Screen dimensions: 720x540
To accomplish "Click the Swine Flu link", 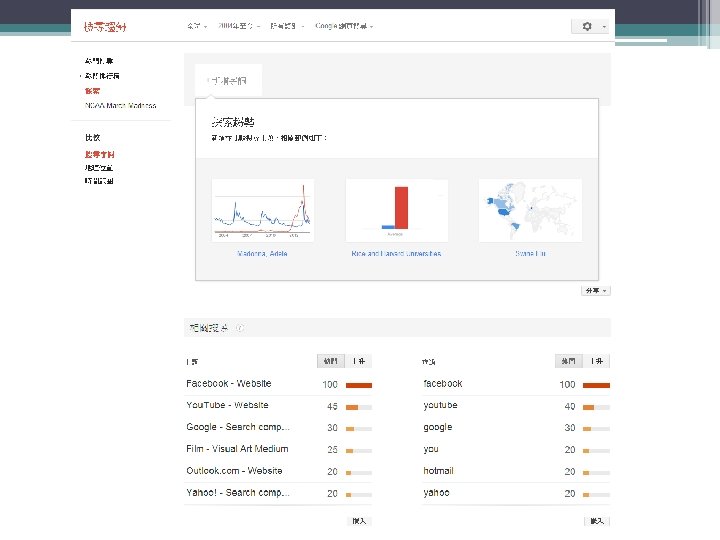I will pos(530,253).
